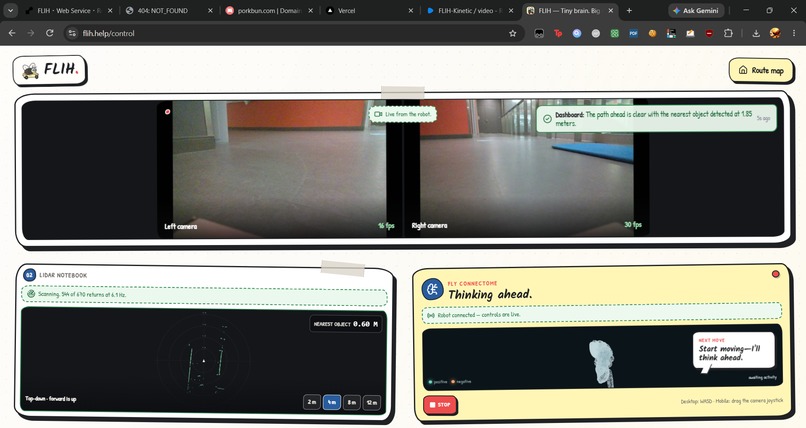Click the 'Live from the robot' camera badge

(402, 114)
